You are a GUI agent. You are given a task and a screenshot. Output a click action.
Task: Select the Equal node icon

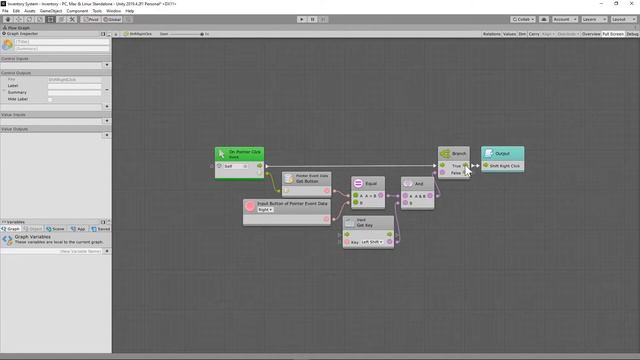pos(358,184)
